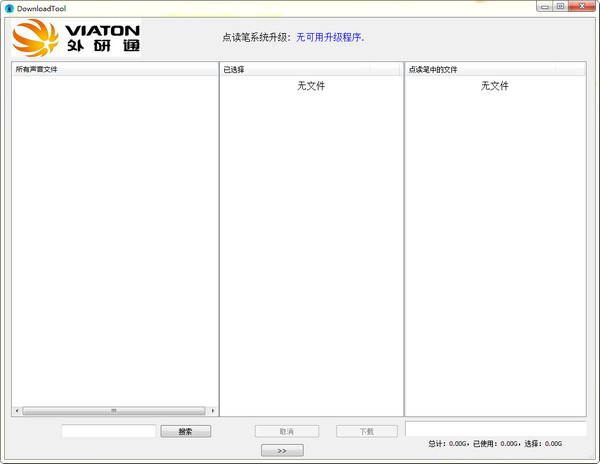Focus the search text box beside 搜索
This screenshot has width=600, height=464.
[x=109, y=431]
